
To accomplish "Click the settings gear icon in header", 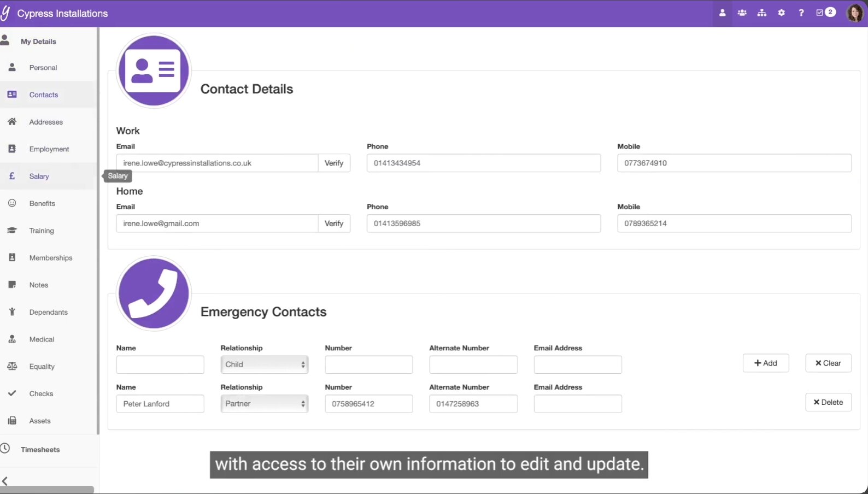I will [782, 13].
